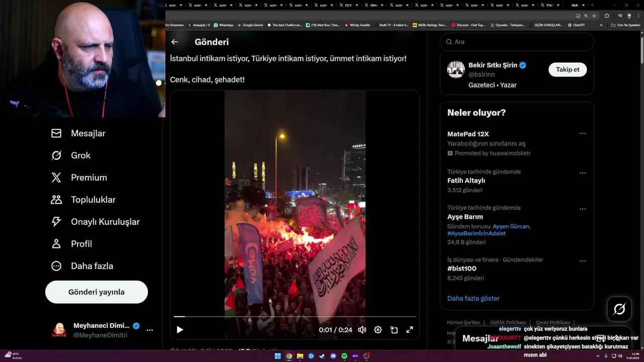Open Steam from the taskbar
Viewport: 644px width, 362px height.
click(x=322, y=356)
